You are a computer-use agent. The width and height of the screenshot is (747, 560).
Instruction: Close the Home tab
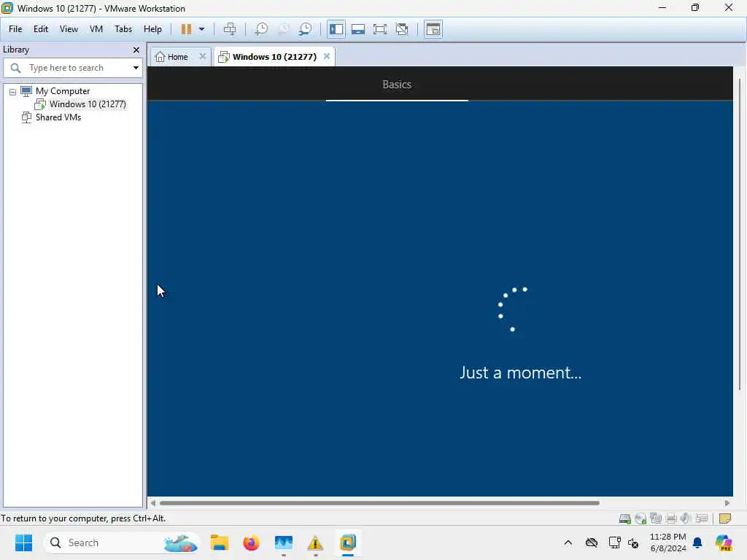point(203,56)
